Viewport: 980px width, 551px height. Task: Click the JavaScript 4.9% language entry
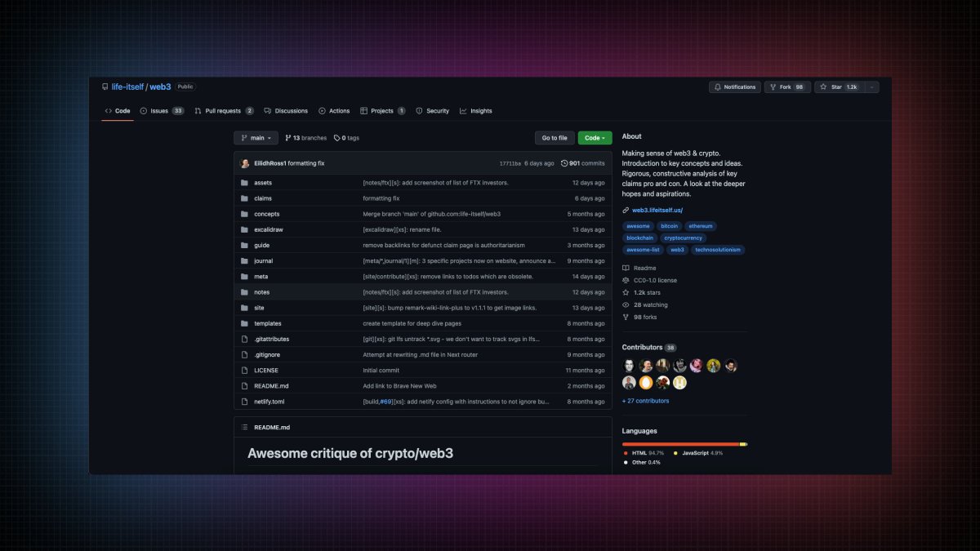click(x=698, y=452)
